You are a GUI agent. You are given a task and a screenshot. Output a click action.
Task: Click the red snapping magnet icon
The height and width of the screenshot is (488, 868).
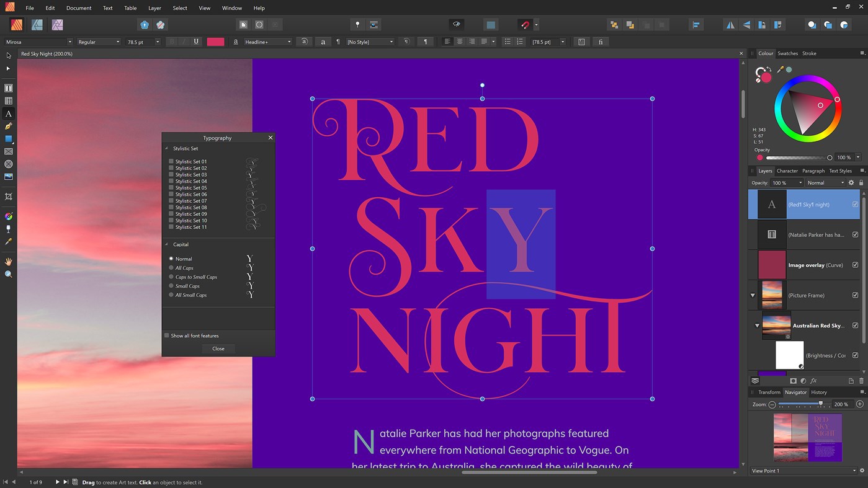tap(525, 25)
